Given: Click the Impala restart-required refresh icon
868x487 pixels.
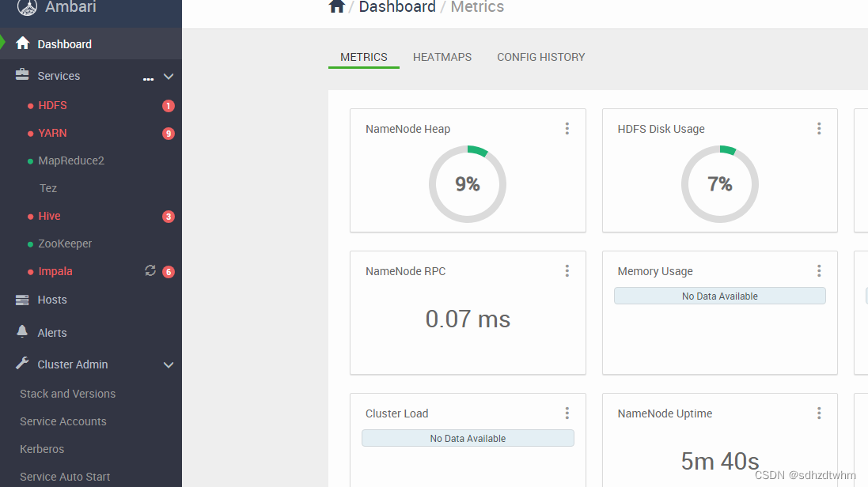Looking at the screenshot, I should pos(150,270).
